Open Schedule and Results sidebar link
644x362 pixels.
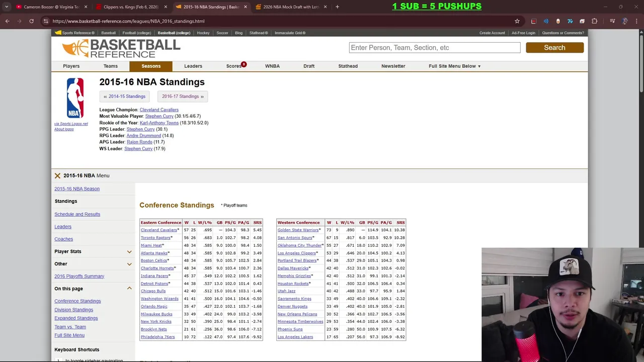coord(77,214)
